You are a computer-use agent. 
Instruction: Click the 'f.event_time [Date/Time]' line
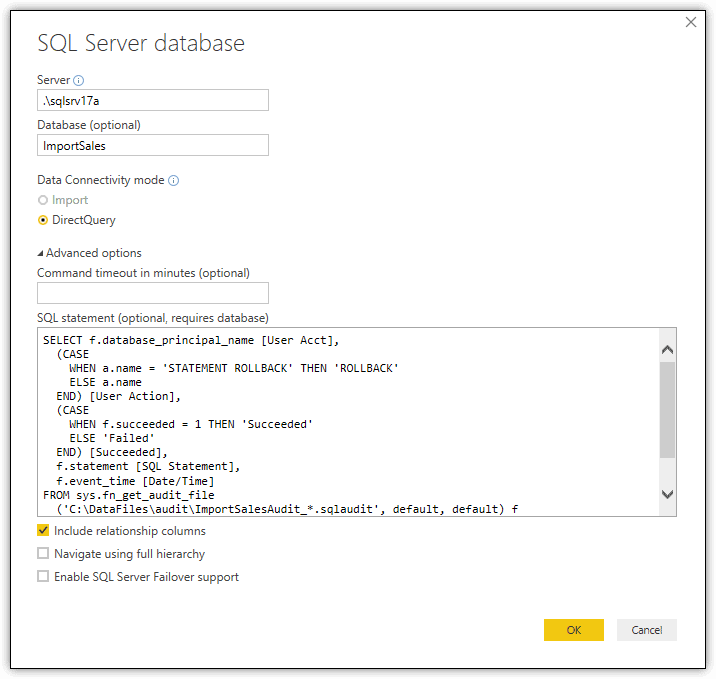pos(135,481)
